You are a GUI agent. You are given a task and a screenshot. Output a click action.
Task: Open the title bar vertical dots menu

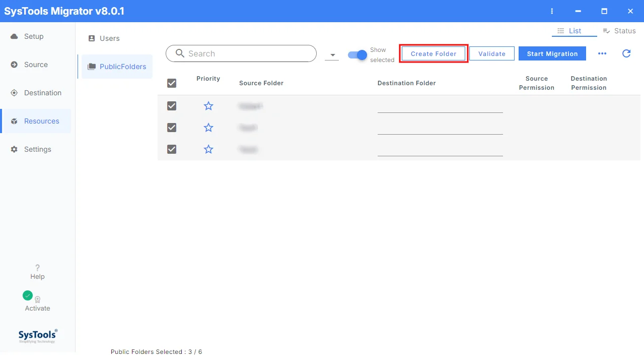click(x=552, y=11)
